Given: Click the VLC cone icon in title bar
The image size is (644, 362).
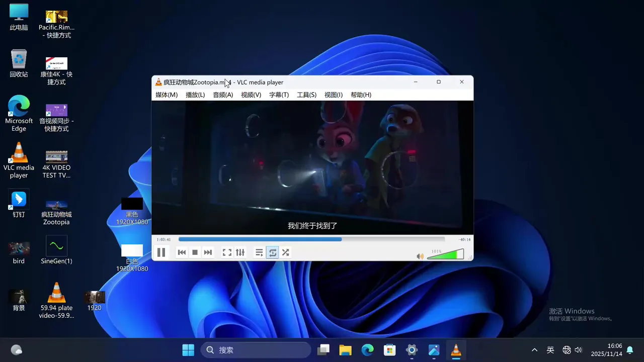Looking at the screenshot, I should coord(158,82).
